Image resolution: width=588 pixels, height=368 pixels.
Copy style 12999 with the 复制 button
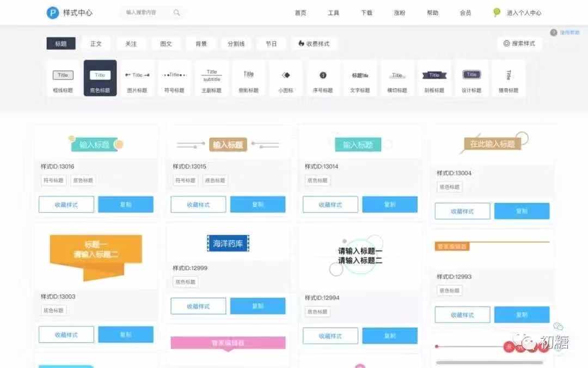[258, 306]
